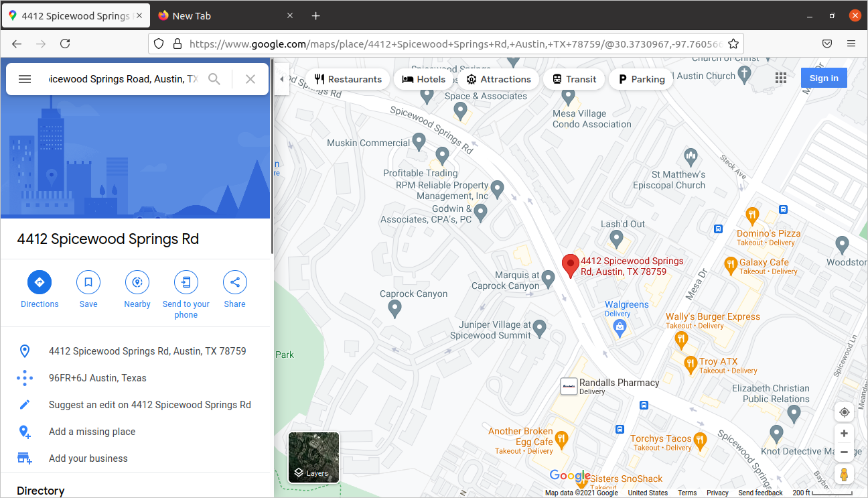The image size is (868, 498).
Task: Click the Street View pegman
Action: click(844, 474)
